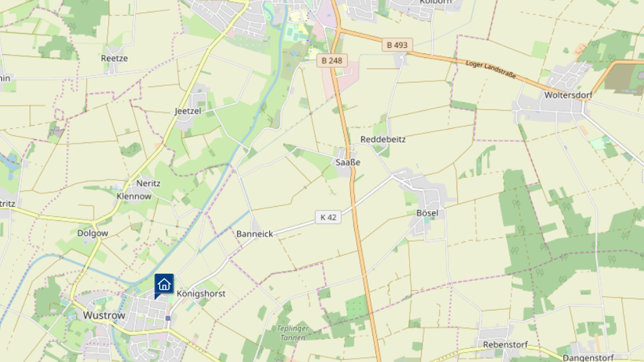Click the small blue square marker near Wustrow
Image resolution: width=644 pixels, height=362 pixels.
pyautogui.click(x=168, y=318)
